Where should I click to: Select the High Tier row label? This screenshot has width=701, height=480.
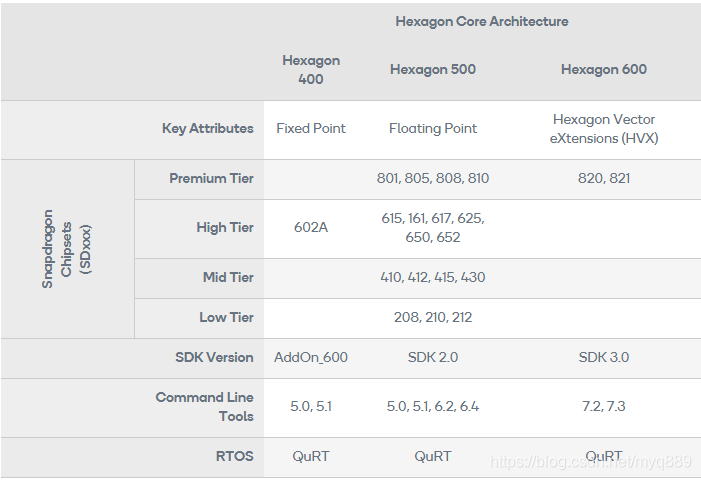tap(225, 227)
